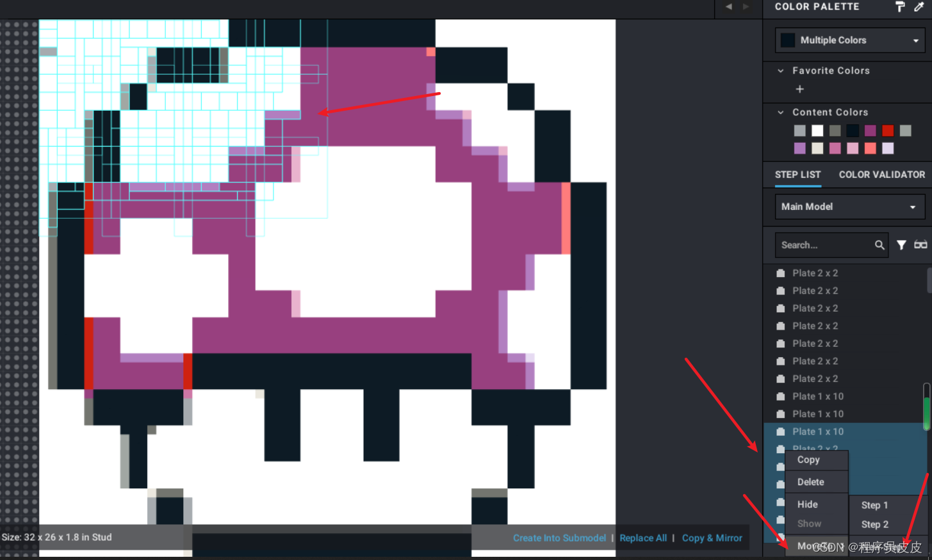Open the Multiple Colors dropdown

pos(851,40)
